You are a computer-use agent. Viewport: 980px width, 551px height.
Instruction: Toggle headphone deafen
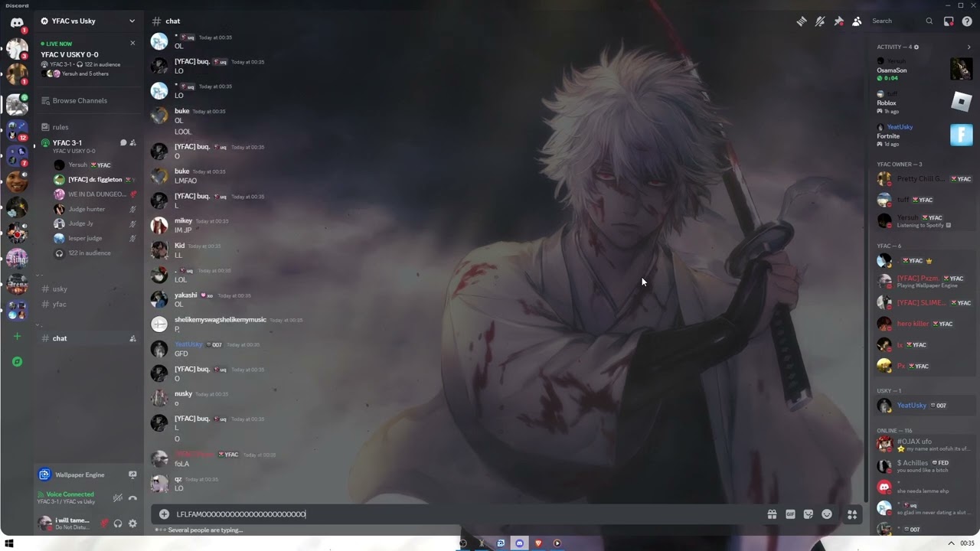coord(118,523)
